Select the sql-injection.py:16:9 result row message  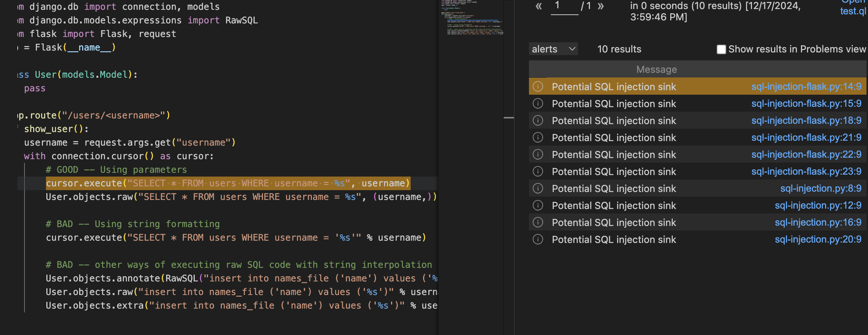point(614,222)
